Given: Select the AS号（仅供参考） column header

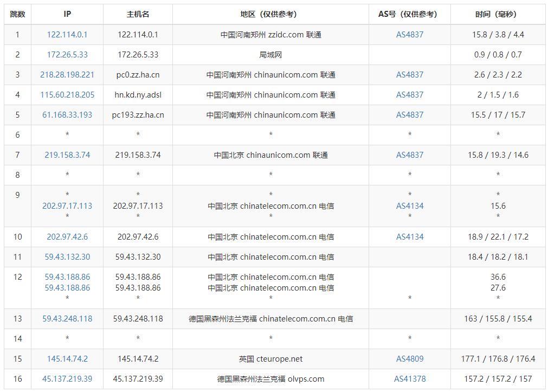Looking at the screenshot, I should tap(410, 14).
